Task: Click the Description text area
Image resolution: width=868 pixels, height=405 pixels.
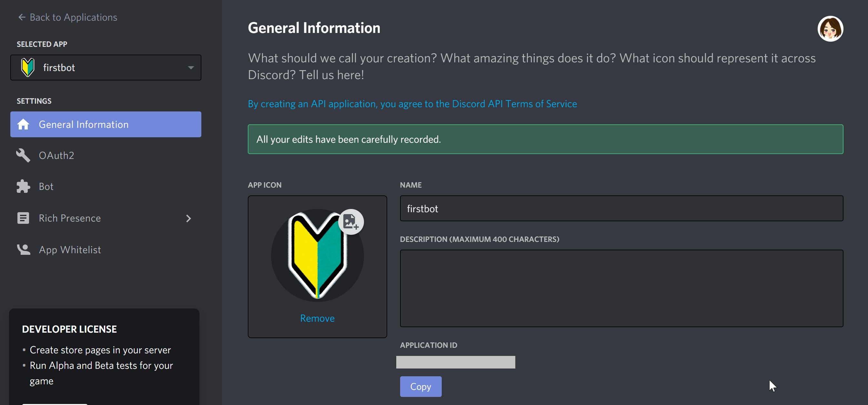Action: click(x=621, y=288)
